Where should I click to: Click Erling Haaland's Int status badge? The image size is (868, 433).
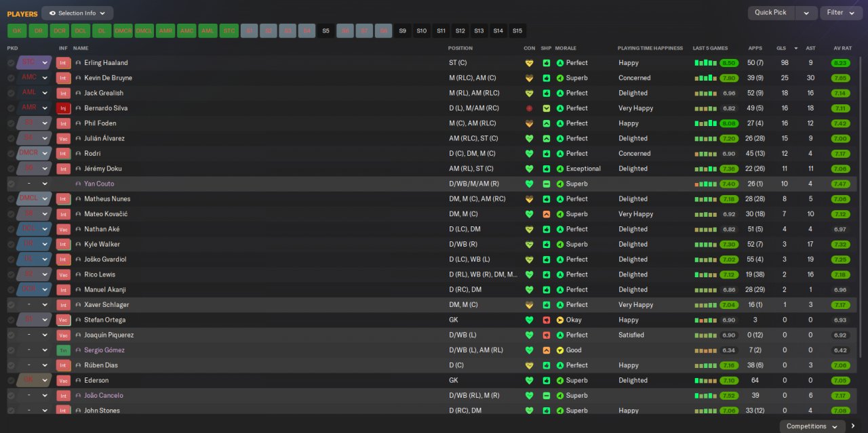point(64,63)
